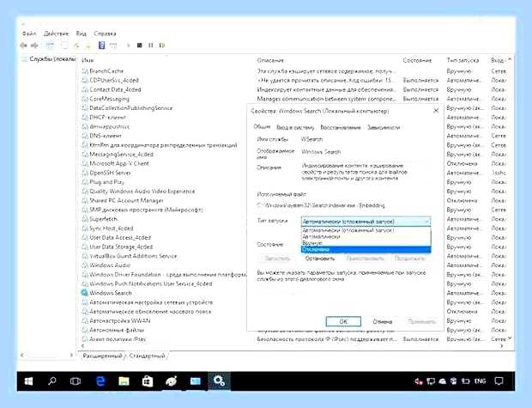Select the Services gears taskbar icon
The width and height of the screenshot is (532, 408).
coord(219,381)
